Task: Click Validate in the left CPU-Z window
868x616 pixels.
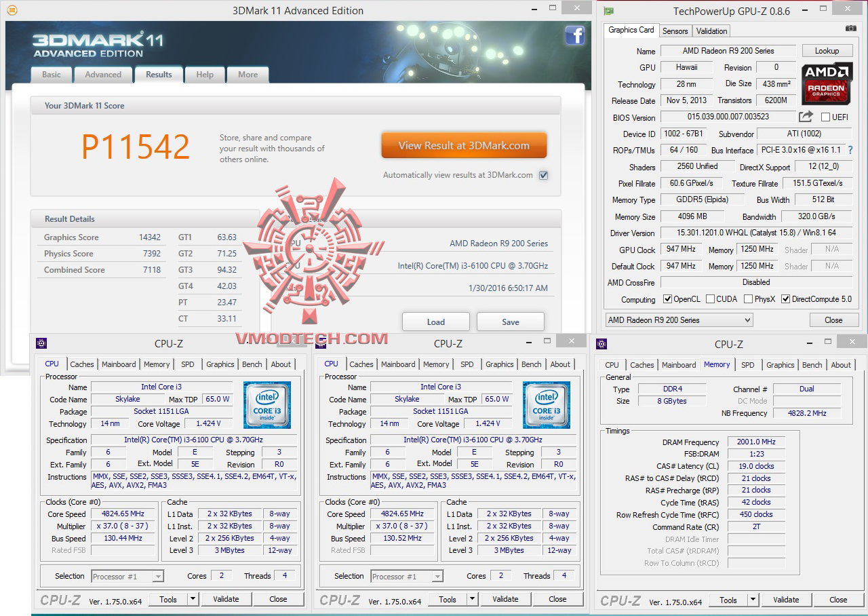Action: point(226,599)
